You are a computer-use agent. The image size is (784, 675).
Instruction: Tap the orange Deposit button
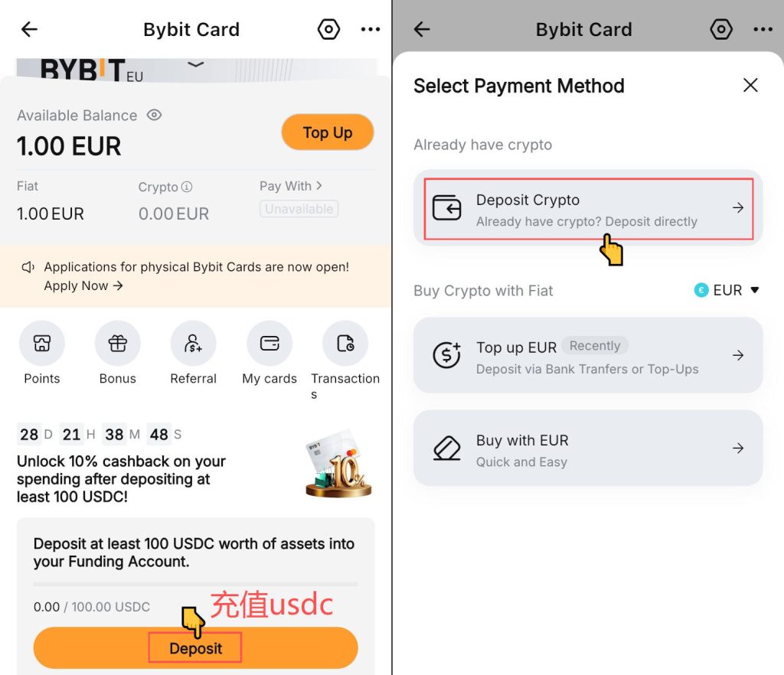click(195, 648)
